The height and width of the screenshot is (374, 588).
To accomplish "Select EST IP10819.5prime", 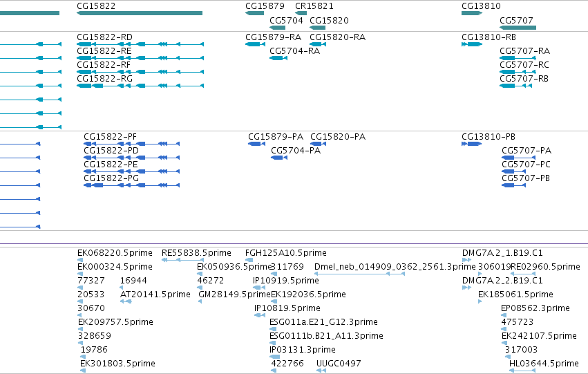I will [260, 315].
